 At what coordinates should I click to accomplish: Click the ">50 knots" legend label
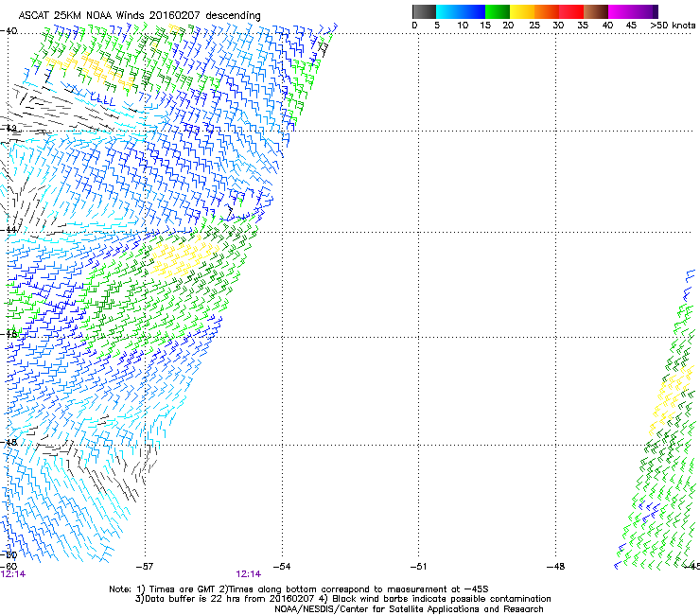pyautogui.click(x=673, y=26)
